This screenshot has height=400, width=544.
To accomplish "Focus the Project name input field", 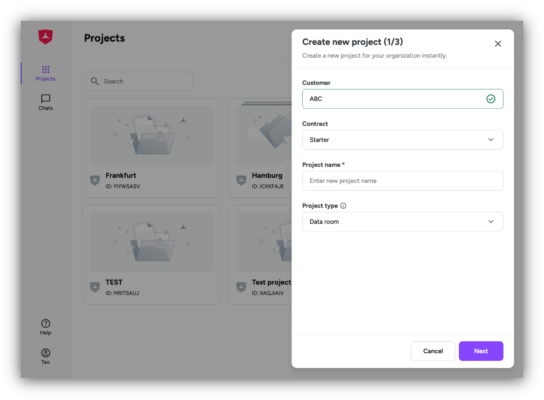I will 402,181.
